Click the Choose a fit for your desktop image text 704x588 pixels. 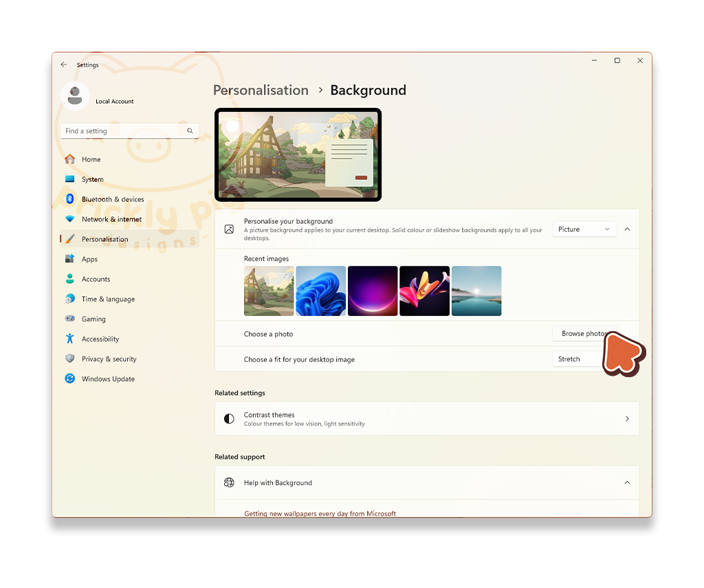(299, 360)
